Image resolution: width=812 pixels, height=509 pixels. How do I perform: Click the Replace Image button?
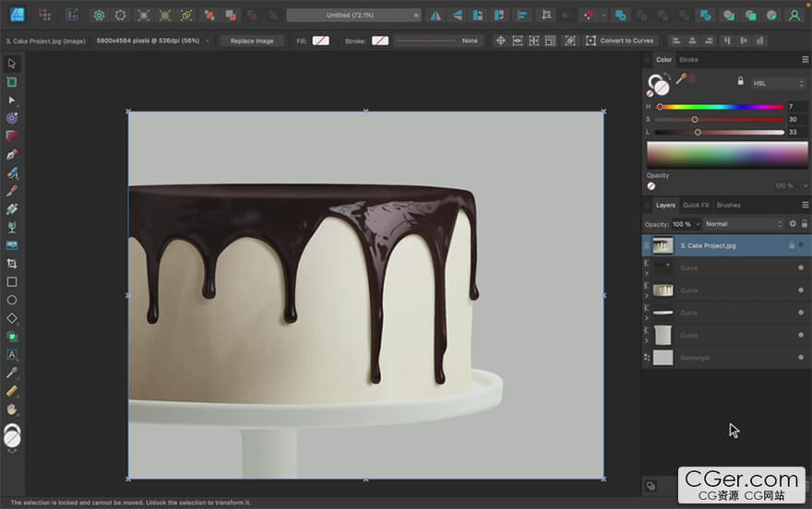click(252, 41)
